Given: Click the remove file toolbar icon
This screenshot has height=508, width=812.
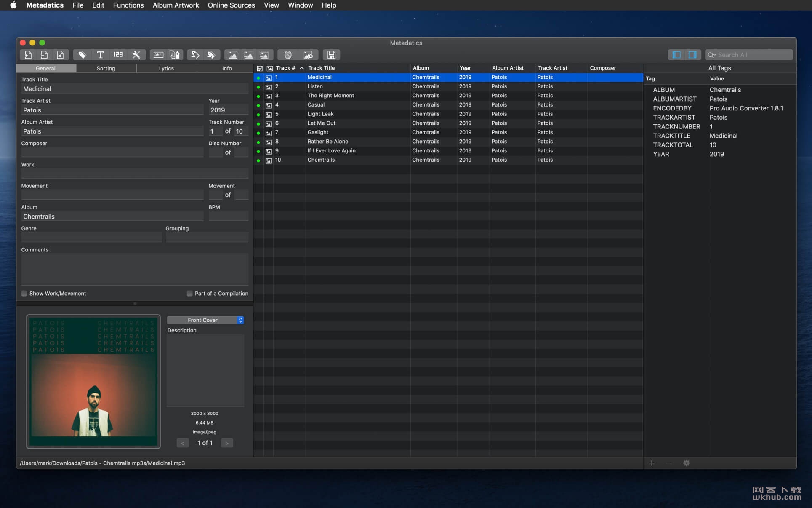Looking at the screenshot, I should tap(44, 55).
